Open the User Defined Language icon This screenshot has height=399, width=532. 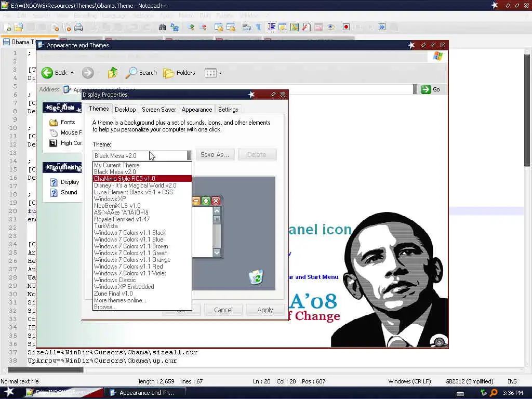pos(282,27)
